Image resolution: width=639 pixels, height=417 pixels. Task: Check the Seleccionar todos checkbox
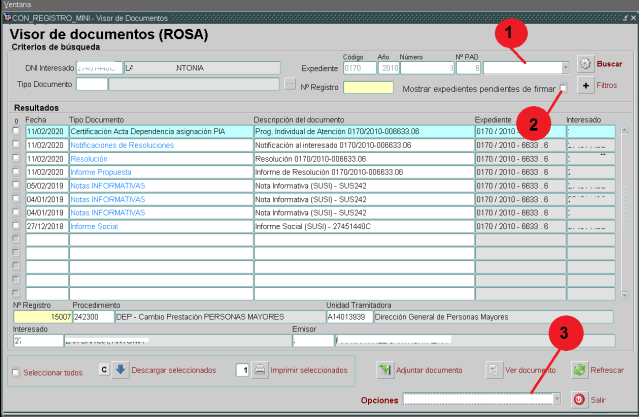click(15, 373)
